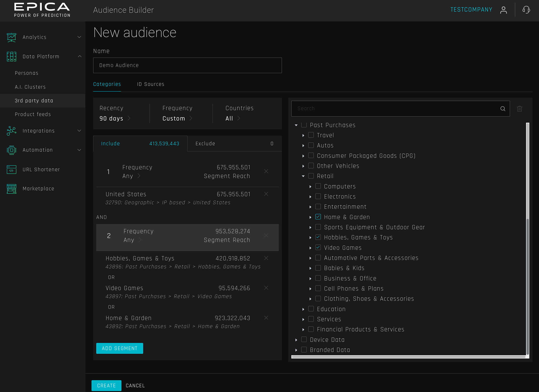Click the ADD SEGMENT button
The width and height of the screenshot is (539, 392).
(120, 348)
